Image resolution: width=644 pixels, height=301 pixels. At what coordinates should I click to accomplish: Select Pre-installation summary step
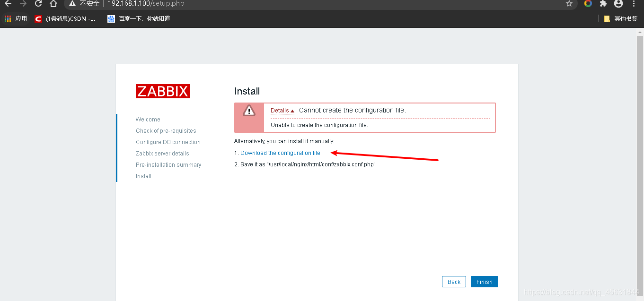pos(168,165)
